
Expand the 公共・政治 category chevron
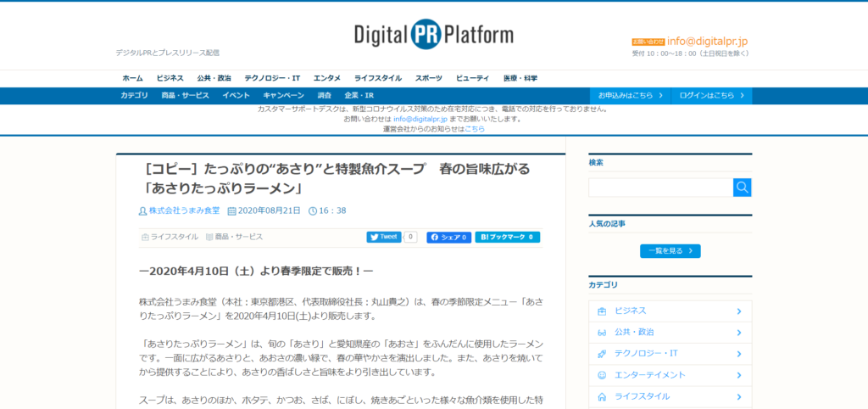point(739,332)
